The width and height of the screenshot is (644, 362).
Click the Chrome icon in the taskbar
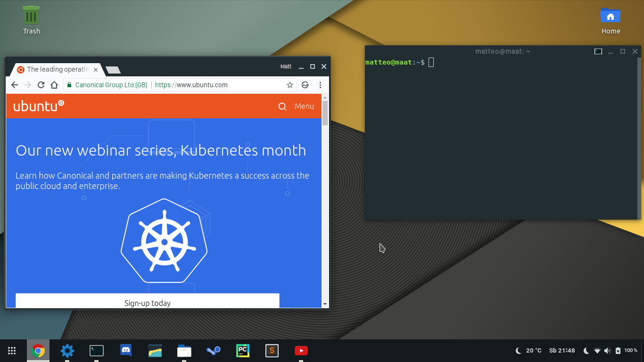38,351
